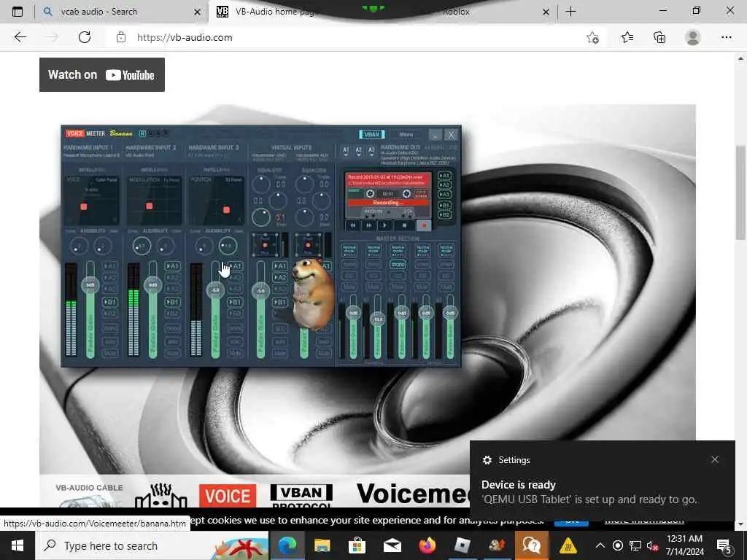
Task: Open the A3 hardware out selector
Action: (x=371, y=151)
